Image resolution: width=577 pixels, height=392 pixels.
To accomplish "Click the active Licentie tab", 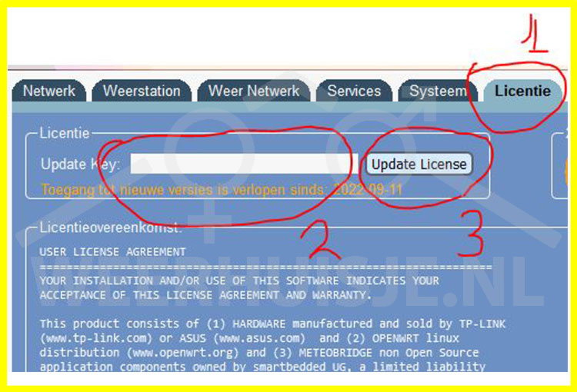I will pyautogui.click(x=522, y=91).
